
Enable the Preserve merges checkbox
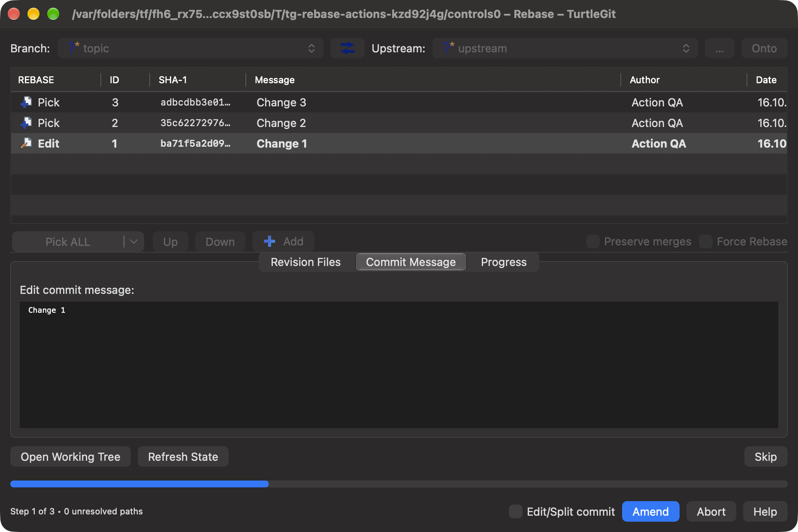tap(593, 242)
